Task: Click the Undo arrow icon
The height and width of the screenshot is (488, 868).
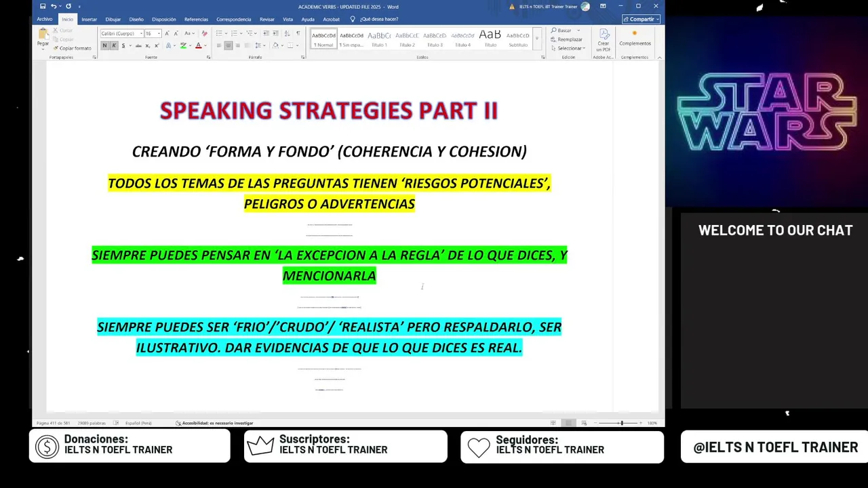Action: coord(54,6)
